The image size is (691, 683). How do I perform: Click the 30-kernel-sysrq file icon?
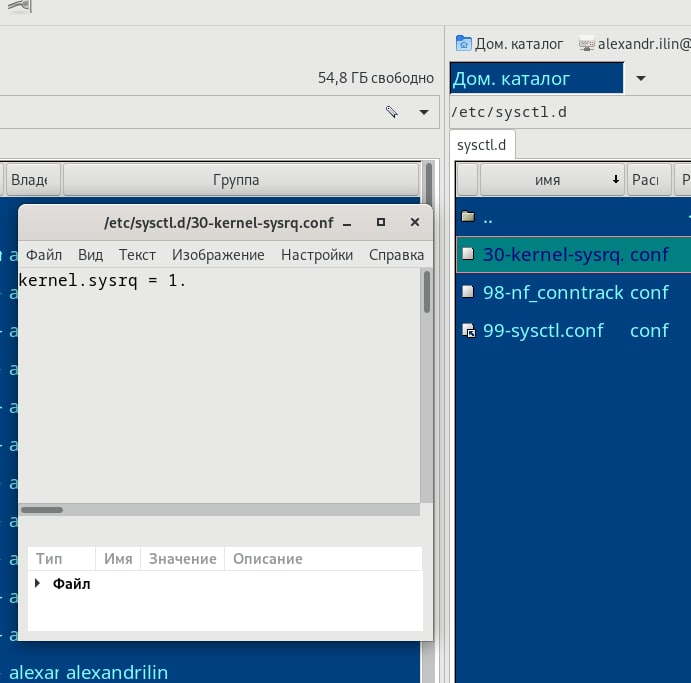(x=468, y=254)
